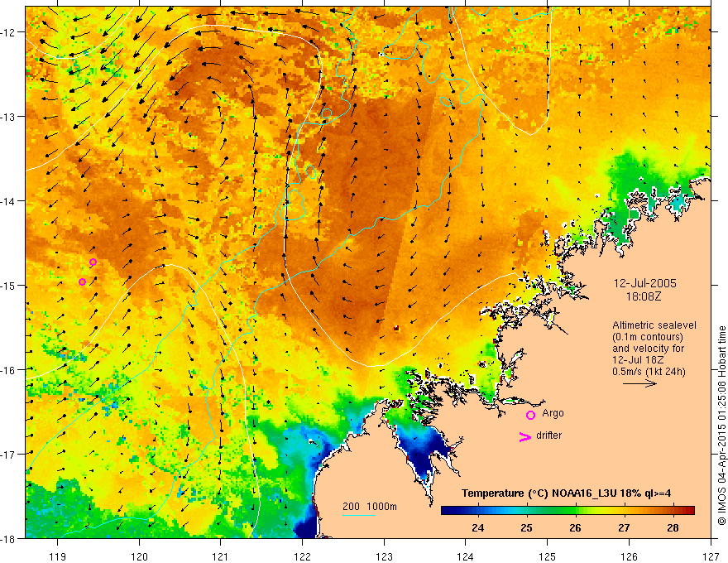Click latitude axis label -16
The image size is (728, 563).
(8, 370)
